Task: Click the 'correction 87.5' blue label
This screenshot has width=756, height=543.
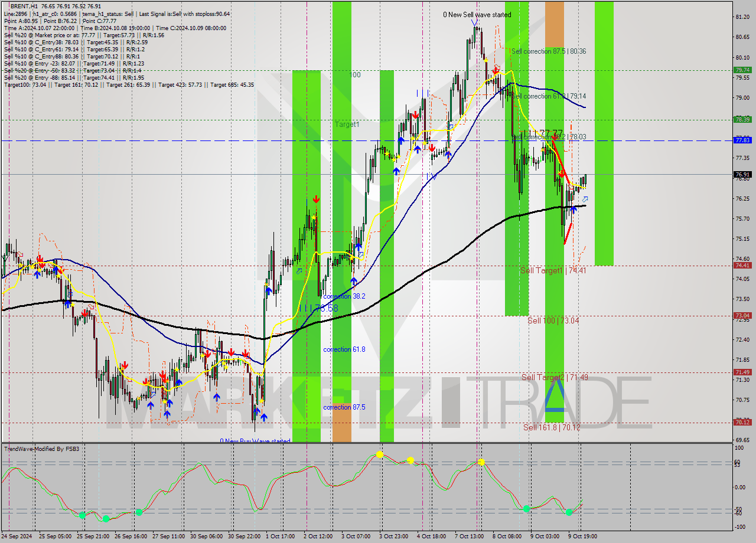Action: [344, 407]
